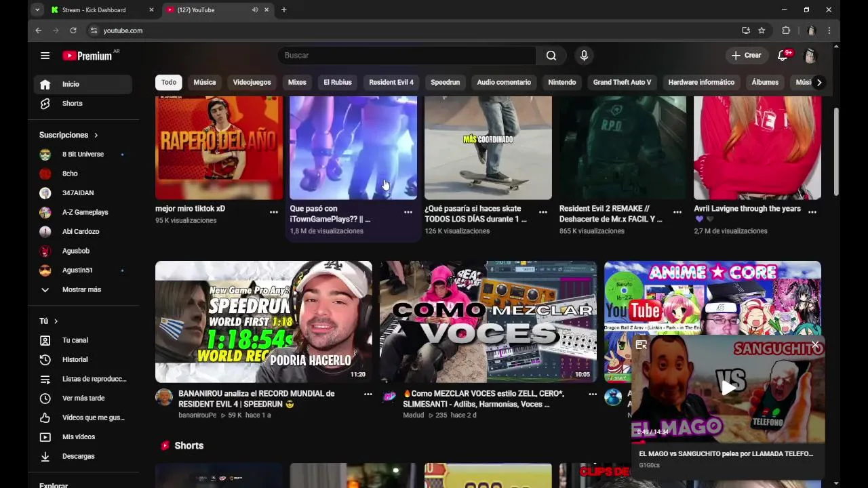The width and height of the screenshot is (868, 488).
Task: Open Agustin51 subscription channel
Action: pyautogui.click(x=83, y=270)
